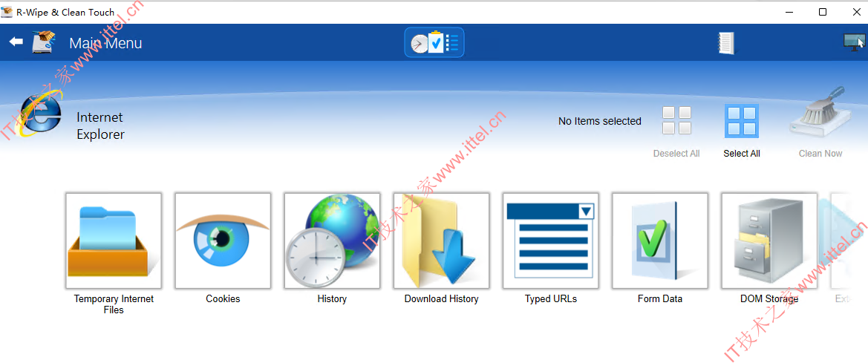Click the Clean Now label

pyautogui.click(x=820, y=154)
